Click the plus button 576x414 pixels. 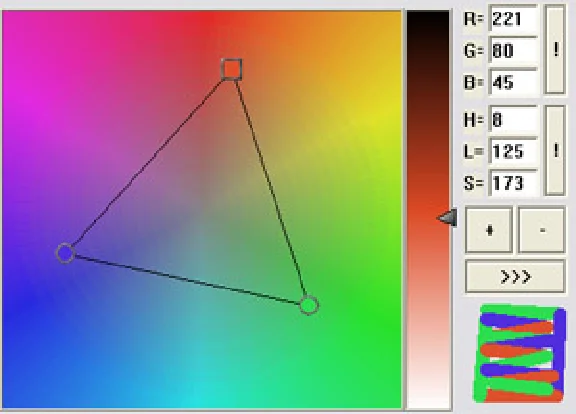(x=489, y=230)
